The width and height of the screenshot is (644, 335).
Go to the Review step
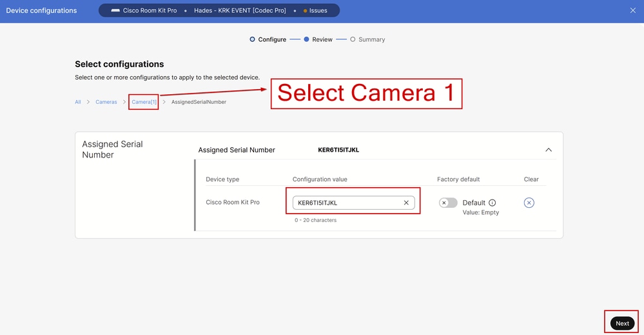click(318, 39)
